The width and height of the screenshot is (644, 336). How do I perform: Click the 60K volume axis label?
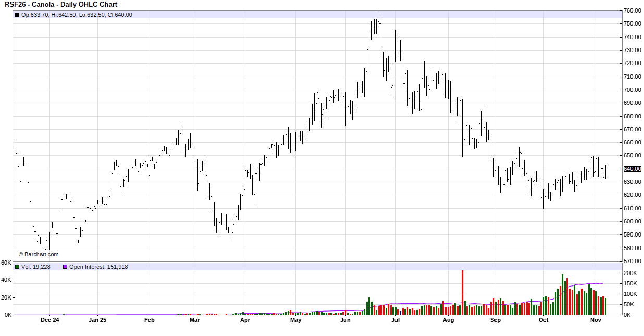(6, 263)
